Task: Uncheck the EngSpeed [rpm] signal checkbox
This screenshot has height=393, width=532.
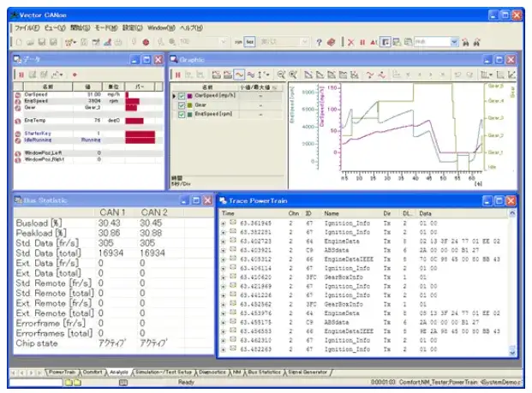Action: (182, 115)
